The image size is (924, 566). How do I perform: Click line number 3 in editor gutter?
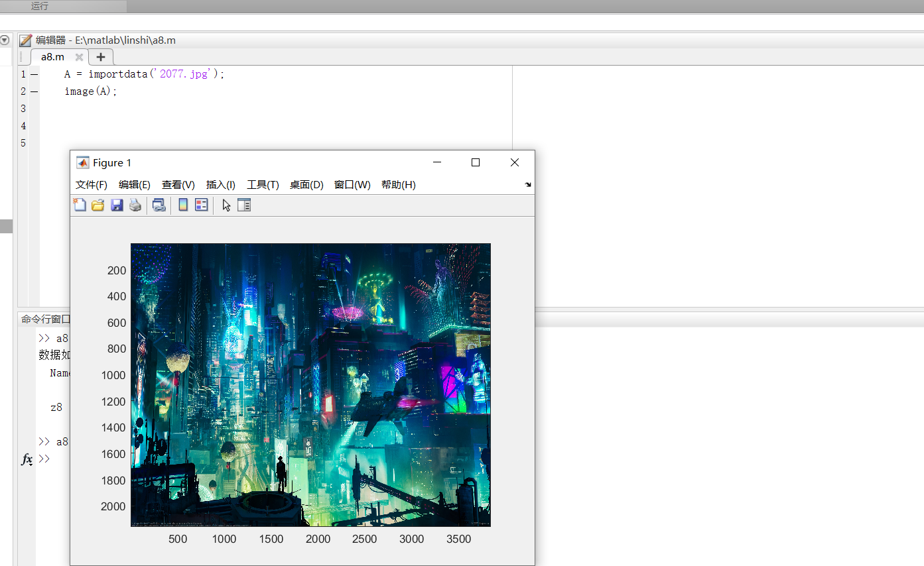tap(24, 109)
